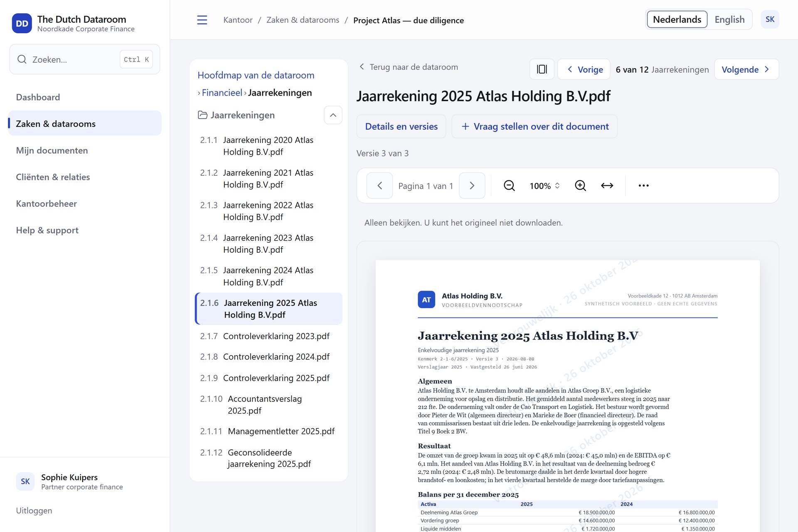
Task: Click Vraag stellen over dit document
Action: click(x=534, y=126)
